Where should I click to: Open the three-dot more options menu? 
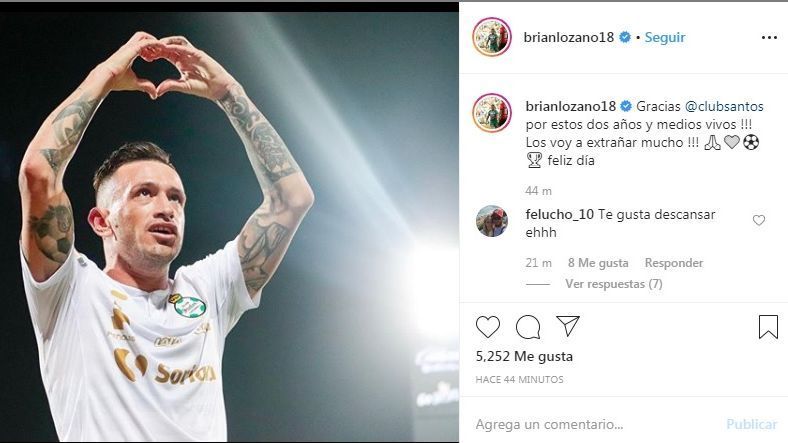point(769,38)
